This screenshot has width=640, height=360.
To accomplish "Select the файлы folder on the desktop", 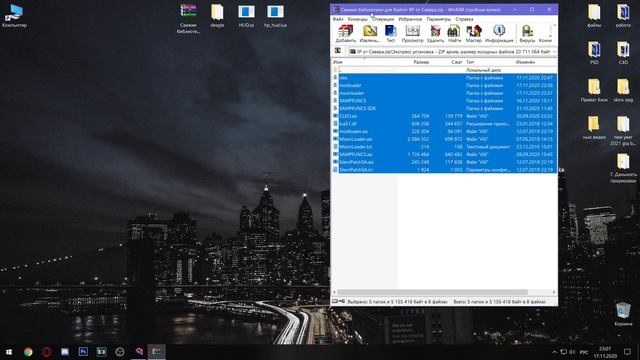I will (x=594, y=16).
